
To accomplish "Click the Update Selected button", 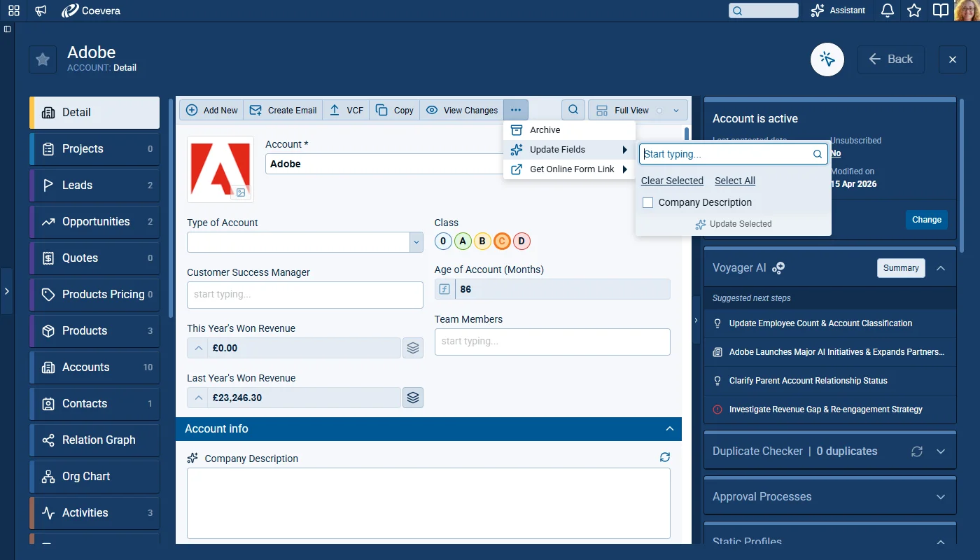I will (x=733, y=224).
